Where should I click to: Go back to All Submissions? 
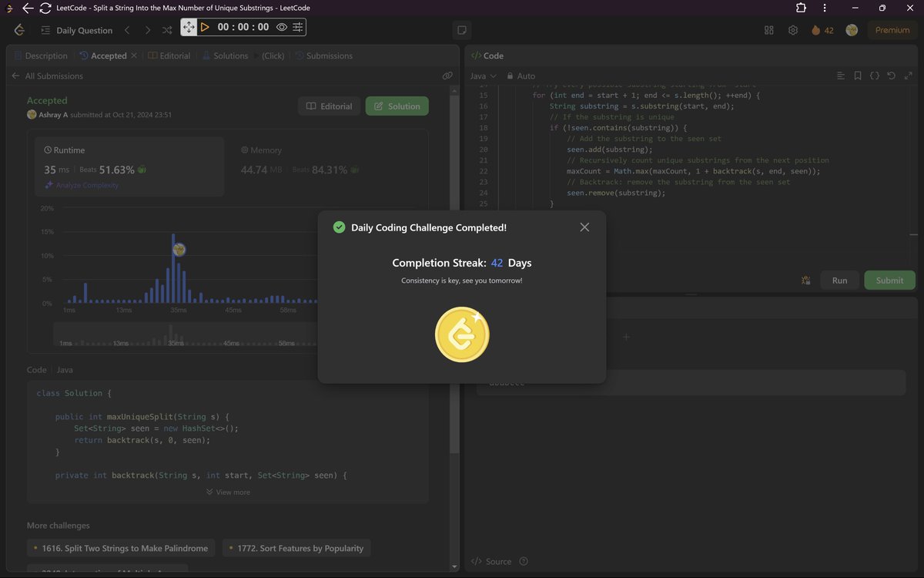47,76
